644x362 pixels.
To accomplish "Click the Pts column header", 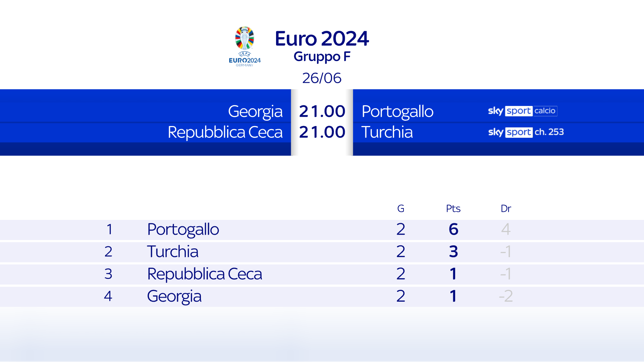I will (453, 208).
